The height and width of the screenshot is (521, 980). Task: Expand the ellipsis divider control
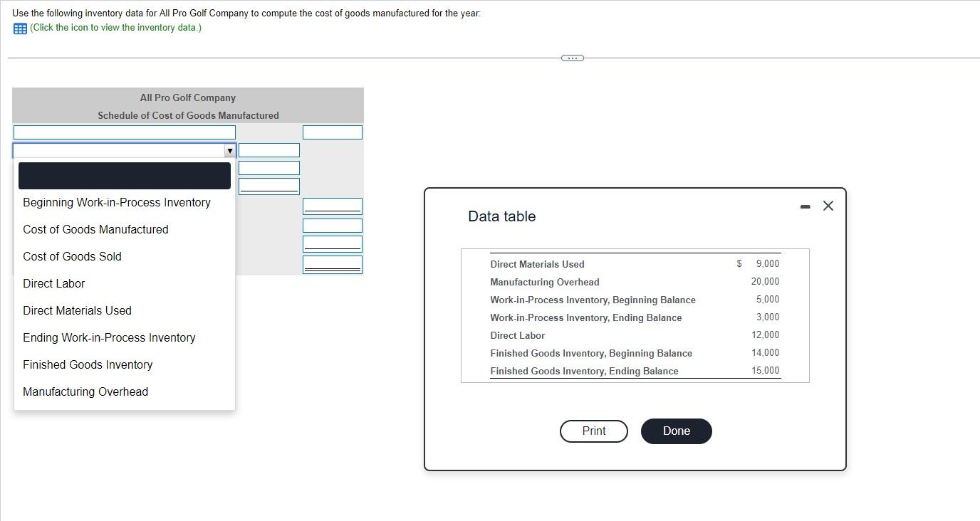[x=572, y=58]
